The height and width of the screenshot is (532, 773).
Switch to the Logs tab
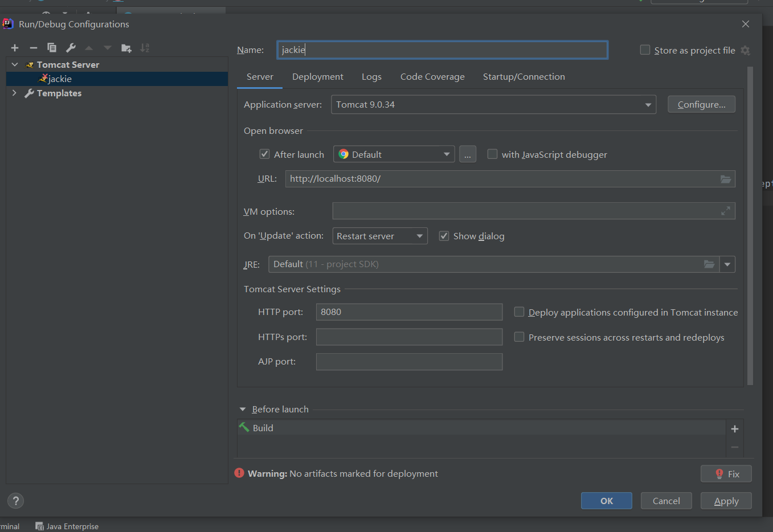point(371,77)
